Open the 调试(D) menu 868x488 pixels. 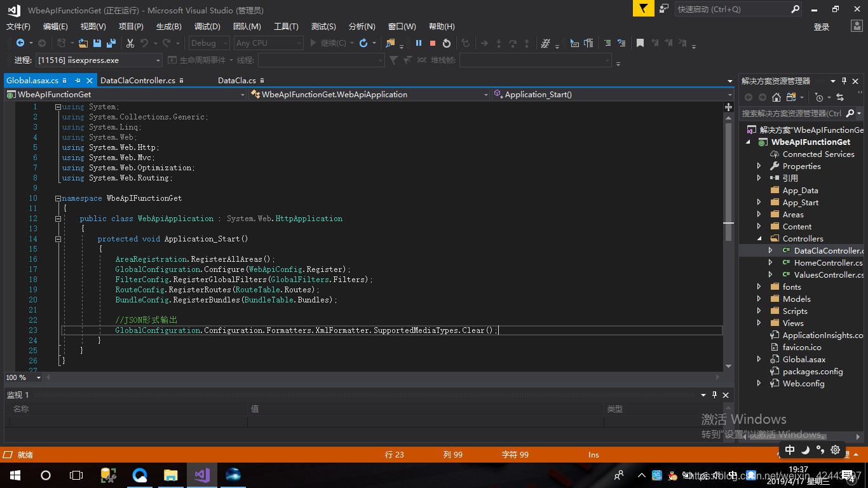(x=207, y=27)
